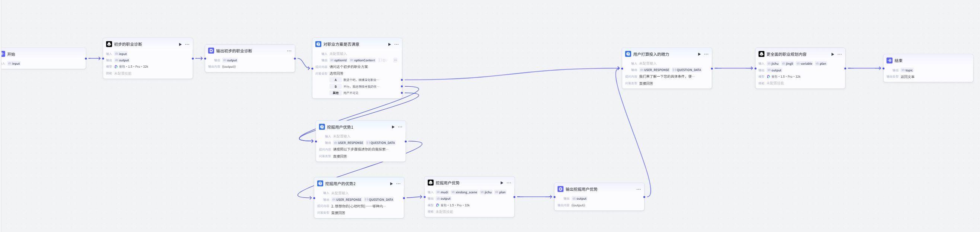Open more options for 对职业方案是否满意
Screen dimensions: 980x232
coord(397,44)
